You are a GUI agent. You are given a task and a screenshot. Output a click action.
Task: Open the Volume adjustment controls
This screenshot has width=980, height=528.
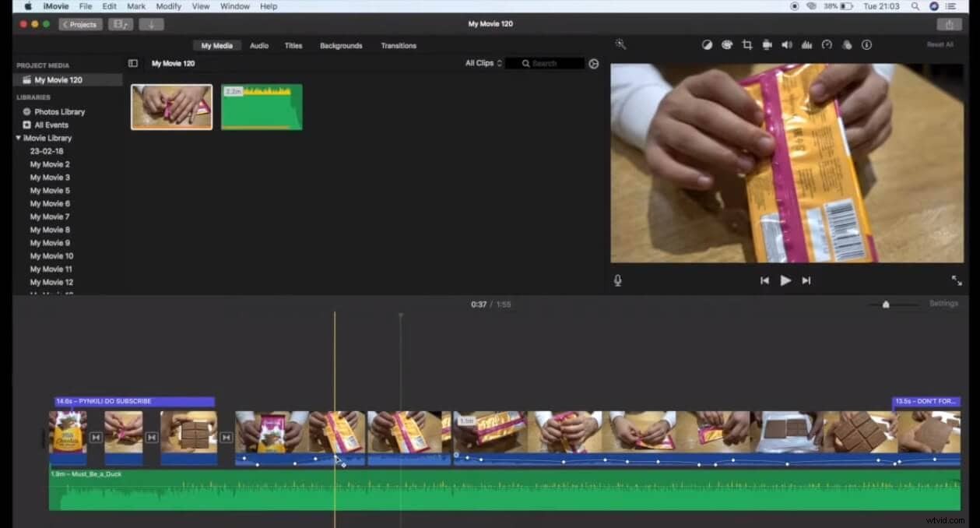click(x=787, y=44)
